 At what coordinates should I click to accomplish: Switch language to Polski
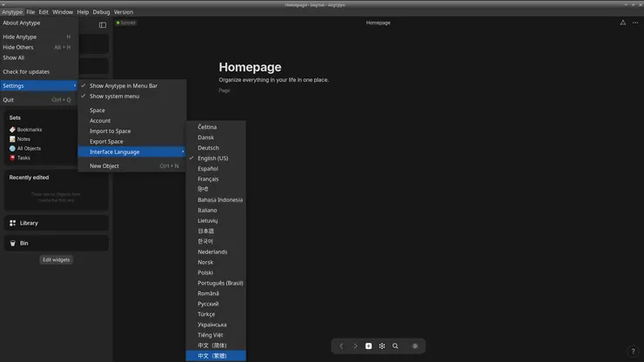(216, 273)
